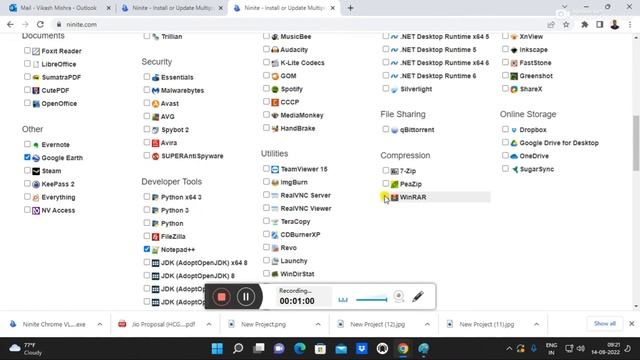Open the recorder pen annotation tool
The image size is (640, 360).
pyautogui.click(x=418, y=296)
